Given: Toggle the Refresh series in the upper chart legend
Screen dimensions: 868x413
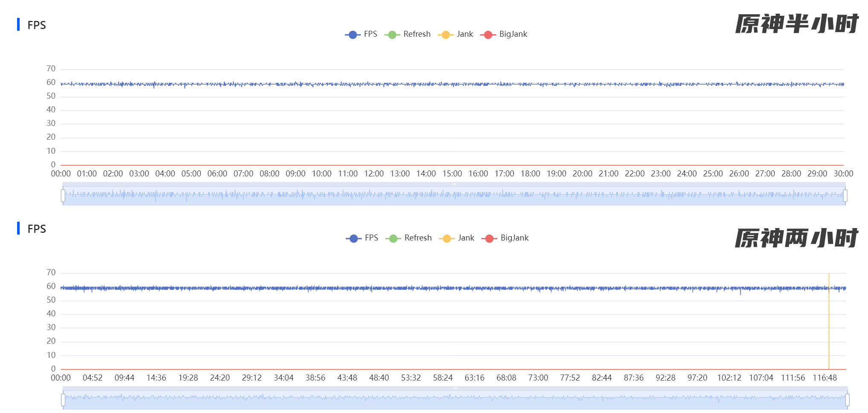Looking at the screenshot, I should click(x=408, y=34).
